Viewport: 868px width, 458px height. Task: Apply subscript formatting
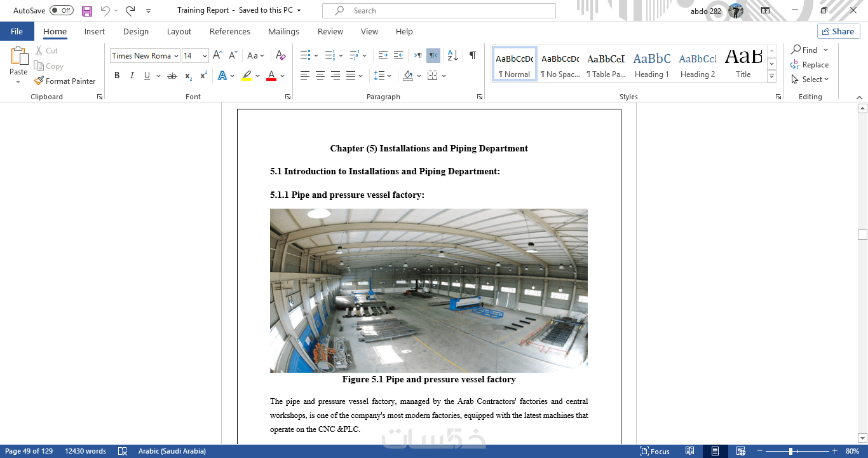pyautogui.click(x=188, y=76)
